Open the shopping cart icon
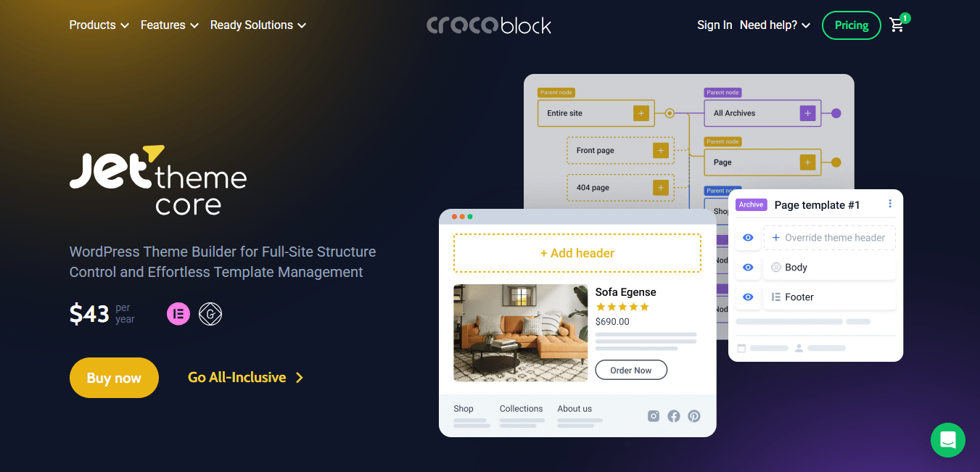Image resolution: width=980 pixels, height=472 pixels. [897, 25]
